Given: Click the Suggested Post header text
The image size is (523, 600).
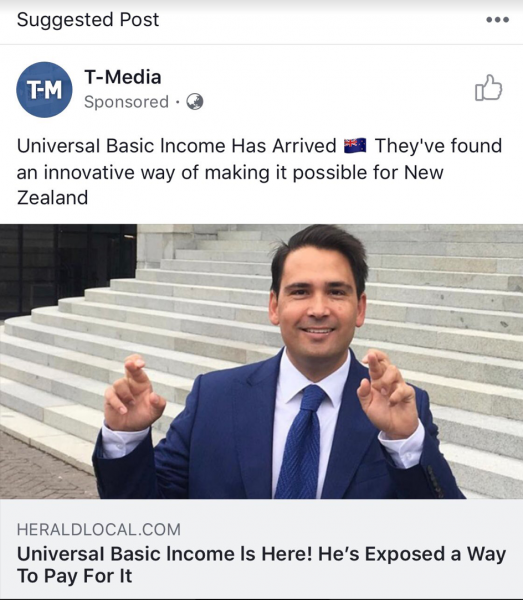Looking at the screenshot, I should [88, 20].
